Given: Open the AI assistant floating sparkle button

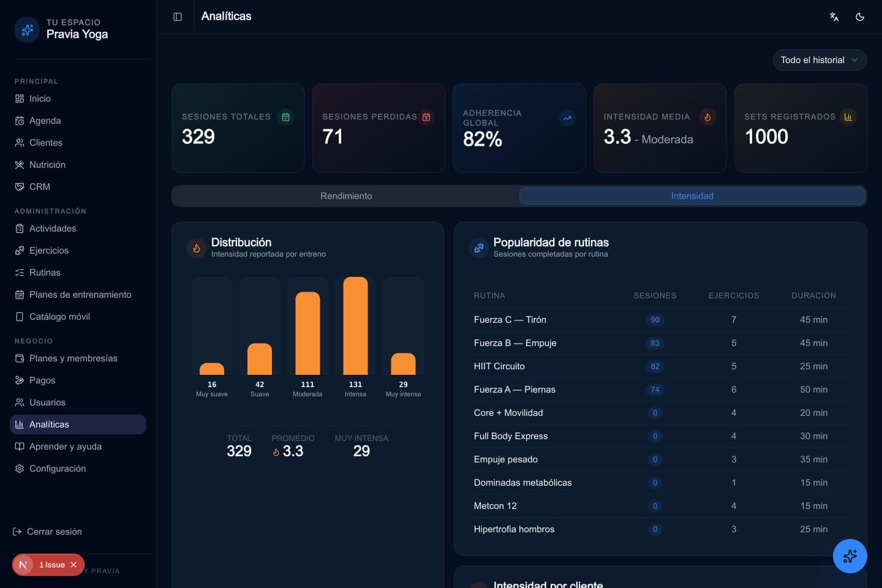Looking at the screenshot, I should coord(850,556).
